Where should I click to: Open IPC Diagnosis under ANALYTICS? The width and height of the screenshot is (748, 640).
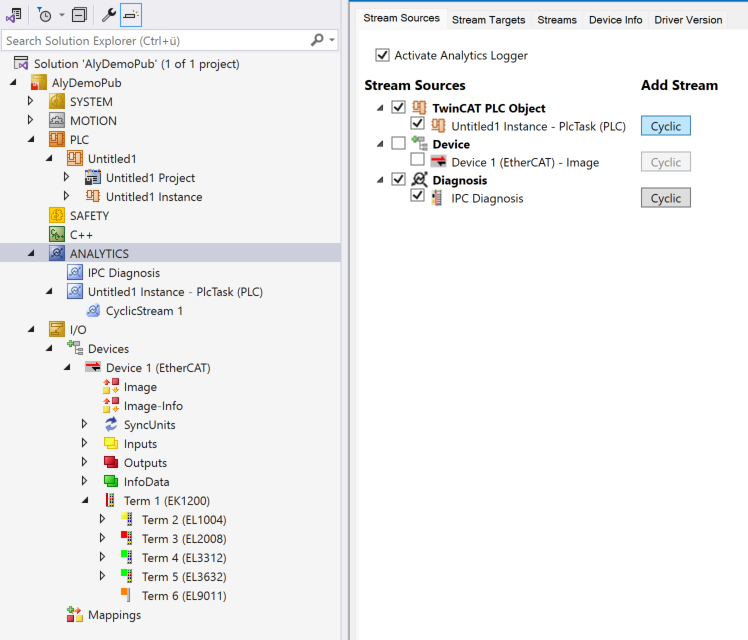pos(123,273)
